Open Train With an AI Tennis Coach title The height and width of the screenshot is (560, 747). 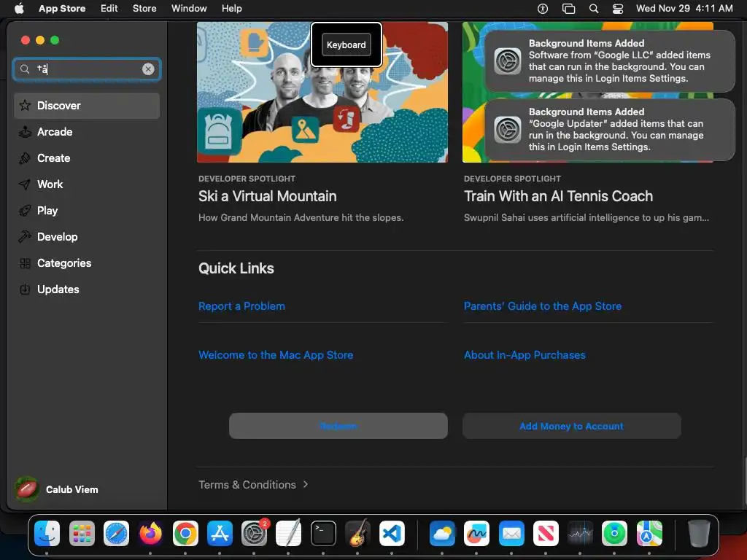(x=558, y=196)
